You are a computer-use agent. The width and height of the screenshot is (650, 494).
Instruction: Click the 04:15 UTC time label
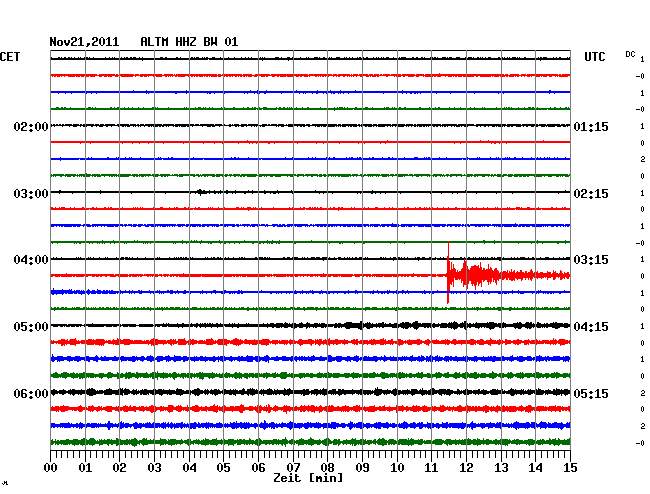click(591, 327)
